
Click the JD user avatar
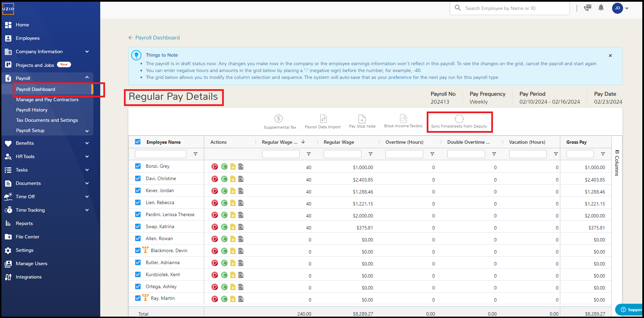[x=617, y=8]
